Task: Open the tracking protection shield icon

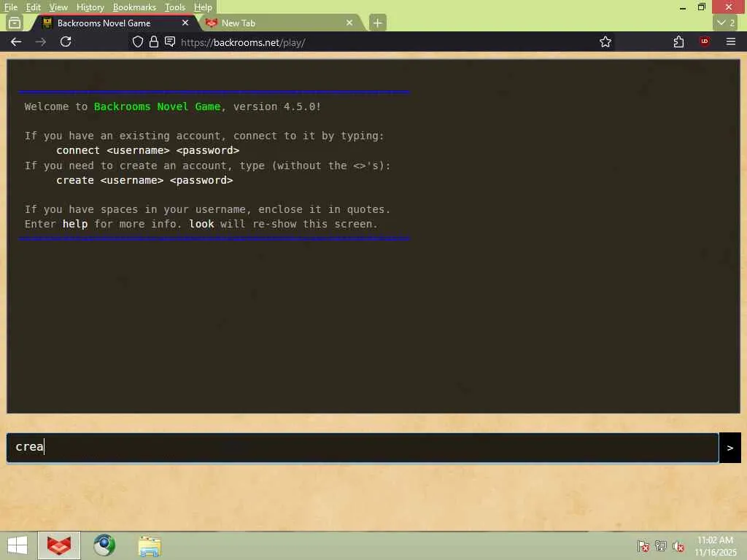Action: coord(138,42)
